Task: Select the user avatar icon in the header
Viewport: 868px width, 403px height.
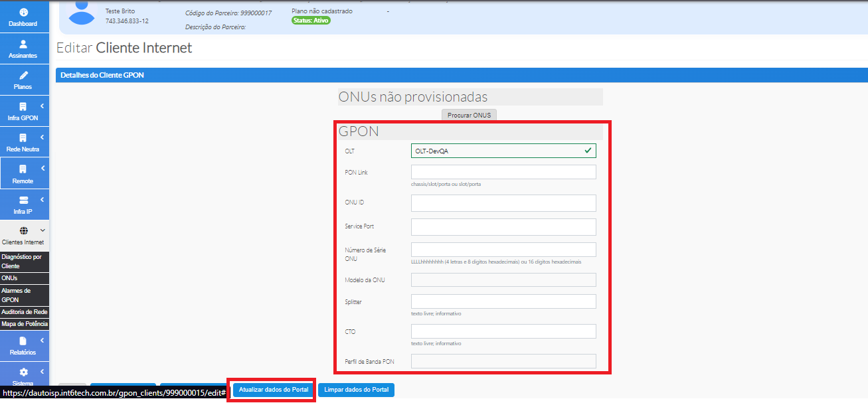Action: coord(81,14)
